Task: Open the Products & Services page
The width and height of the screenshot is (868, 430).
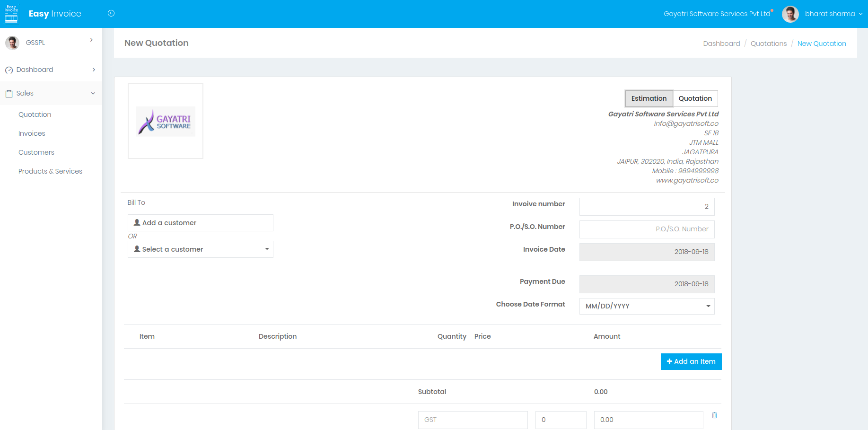Action: (x=50, y=171)
